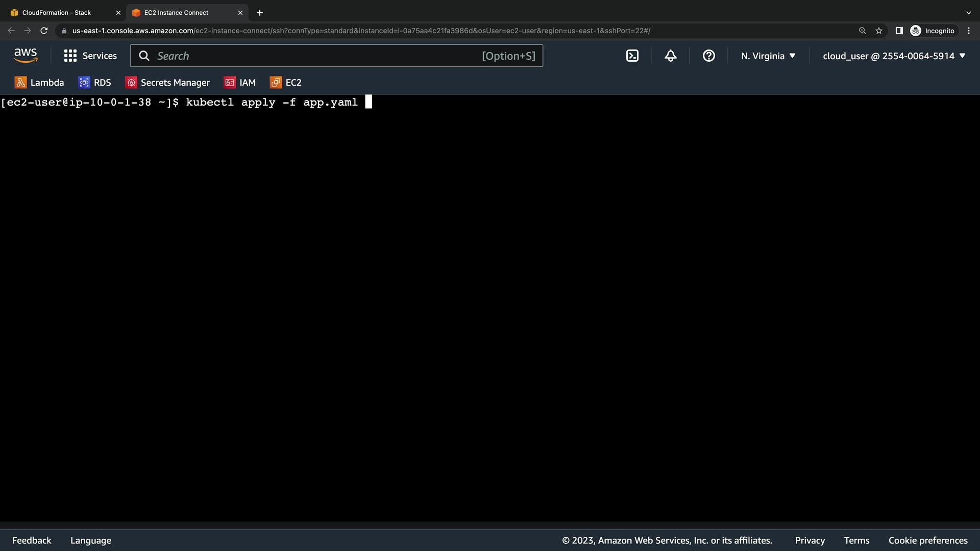This screenshot has height=551, width=980.
Task: Open the IAM shortcut
Action: (x=240, y=83)
